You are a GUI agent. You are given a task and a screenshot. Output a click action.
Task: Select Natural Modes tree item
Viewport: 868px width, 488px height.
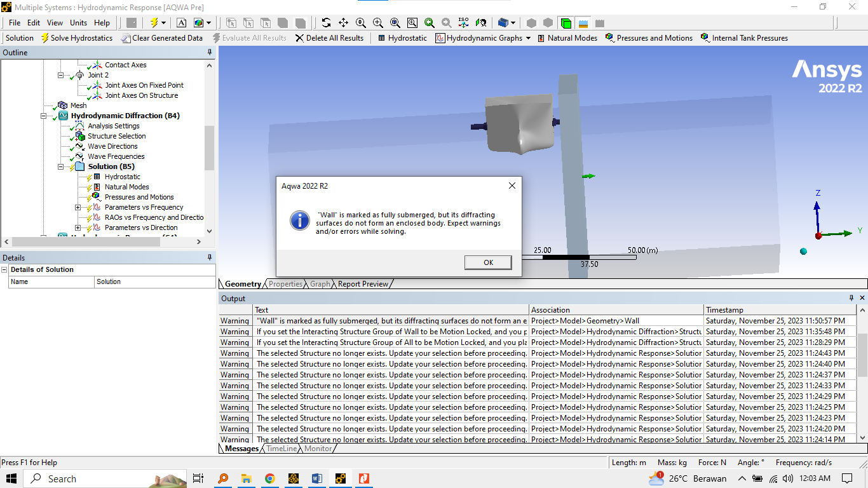126,187
